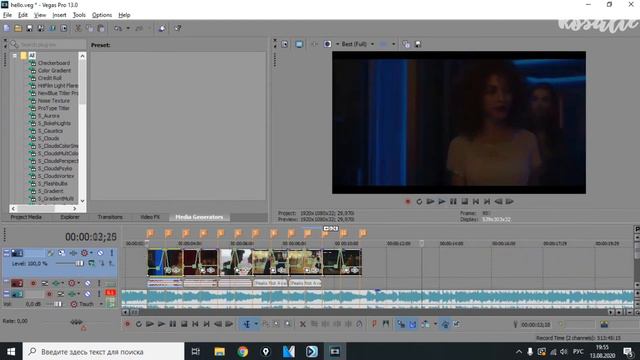Mute audio track 2
The width and height of the screenshot is (640, 360).
pyautogui.click(x=88, y=283)
